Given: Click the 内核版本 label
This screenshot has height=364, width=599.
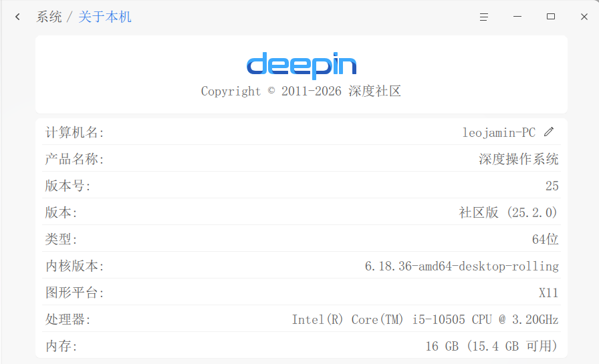Looking at the screenshot, I should click(x=74, y=266).
